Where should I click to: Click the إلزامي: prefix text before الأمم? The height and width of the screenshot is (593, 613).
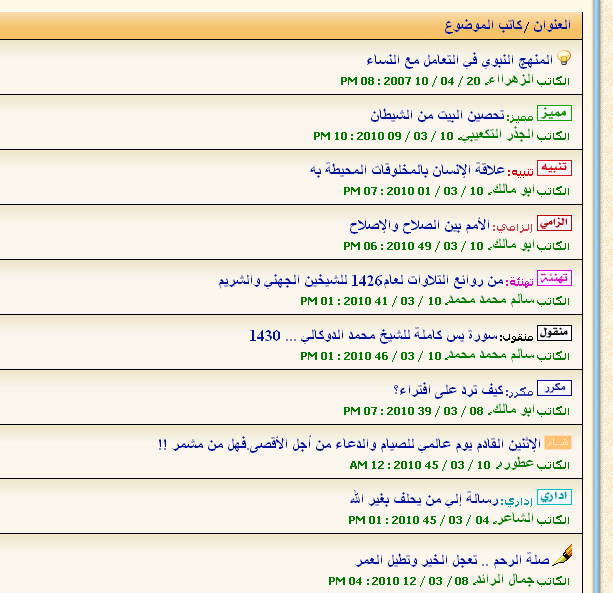pos(513,227)
